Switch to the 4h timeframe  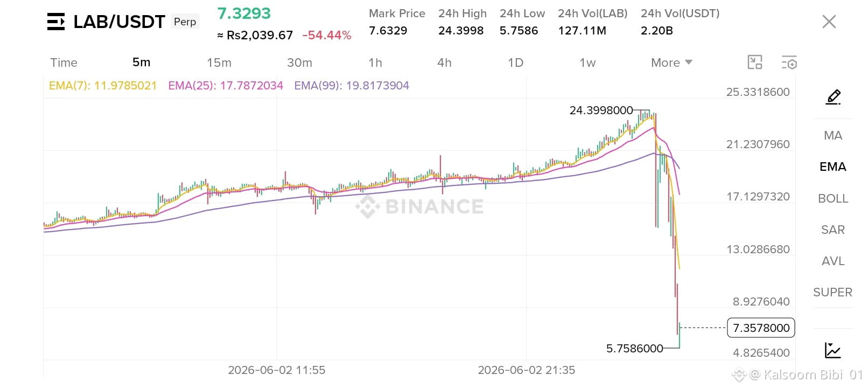pyautogui.click(x=444, y=63)
